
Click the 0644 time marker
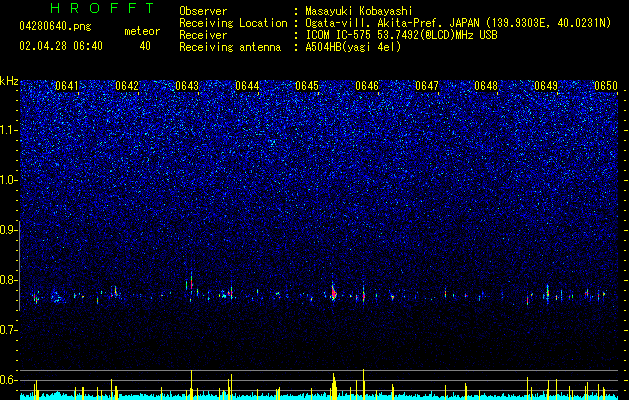click(x=247, y=86)
